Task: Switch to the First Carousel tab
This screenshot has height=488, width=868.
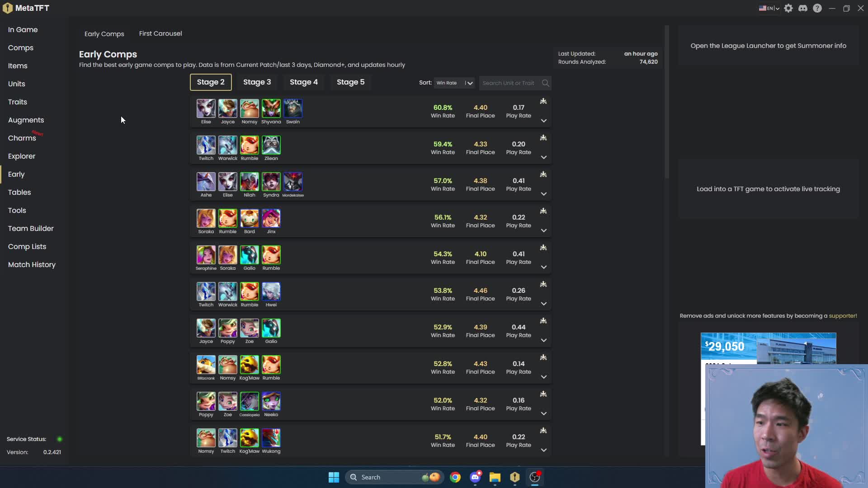Action: coord(160,33)
